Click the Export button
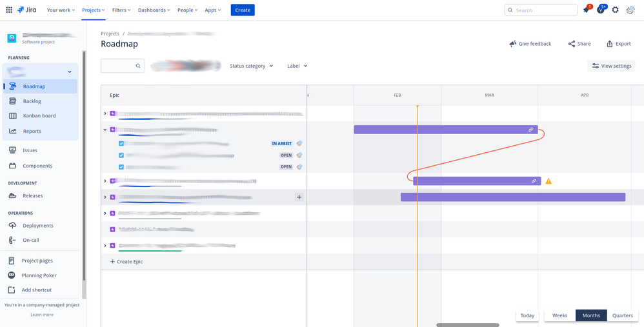This screenshot has height=327, width=644. tap(619, 43)
